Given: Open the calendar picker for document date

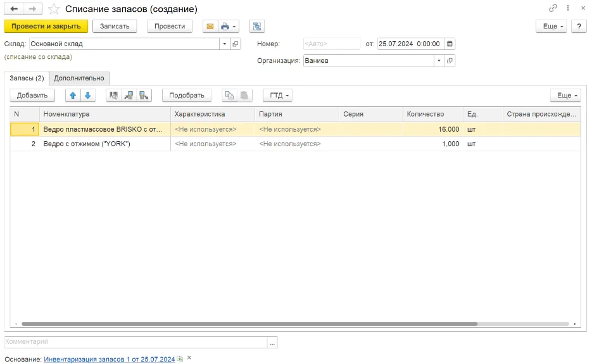Looking at the screenshot, I should coord(450,44).
